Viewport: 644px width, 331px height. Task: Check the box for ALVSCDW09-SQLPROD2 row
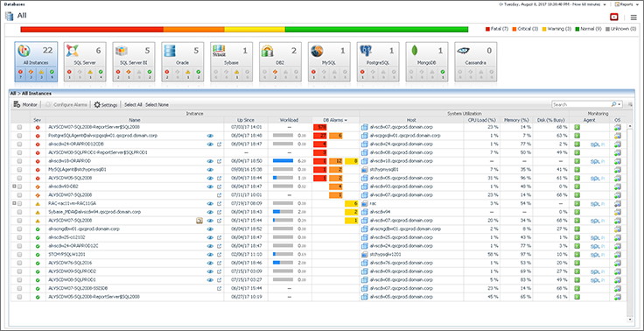pos(19,271)
